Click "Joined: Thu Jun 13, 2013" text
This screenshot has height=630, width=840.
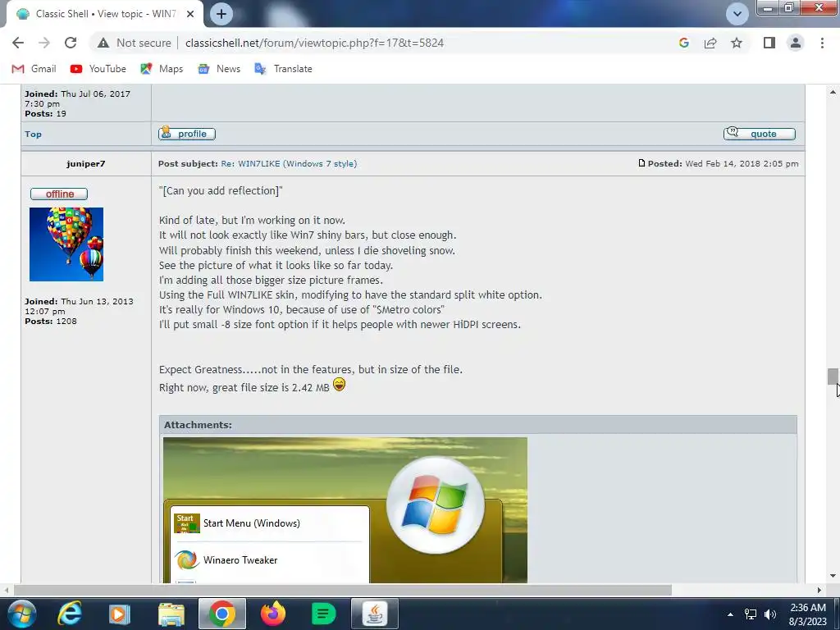(x=79, y=301)
